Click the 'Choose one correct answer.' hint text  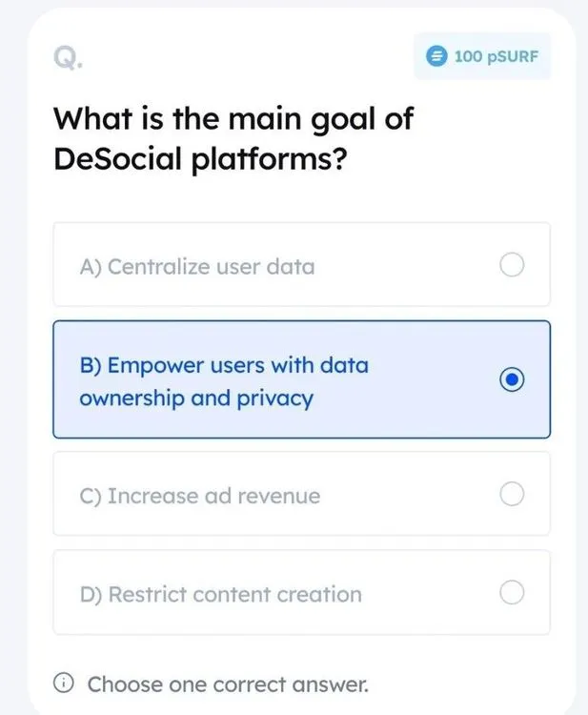tap(228, 684)
